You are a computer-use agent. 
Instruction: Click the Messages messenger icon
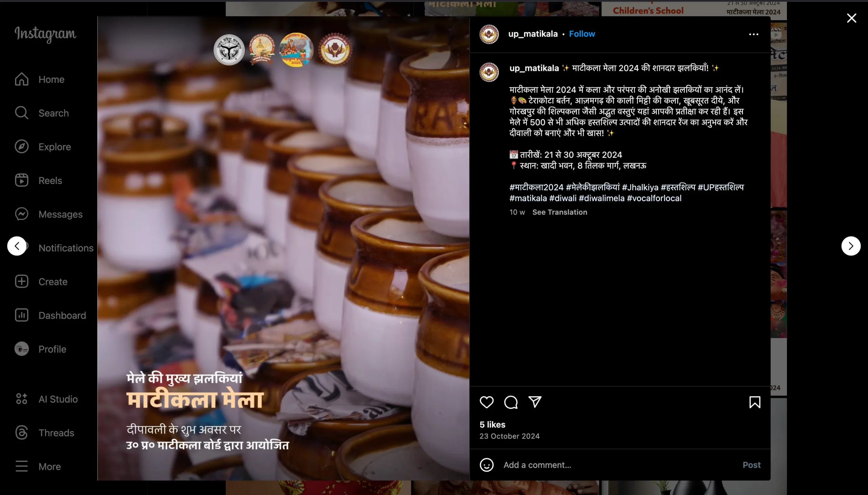pyautogui.click(x=21, y=214)
